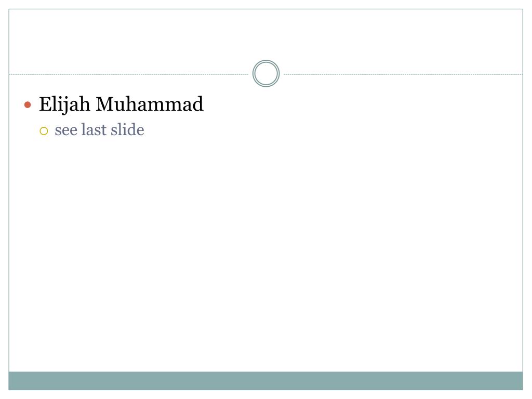Click the letter 'E' of Elijah
The height and width of the screenshot is (399, 532).
pyautogui.click(x=46, y=104)
